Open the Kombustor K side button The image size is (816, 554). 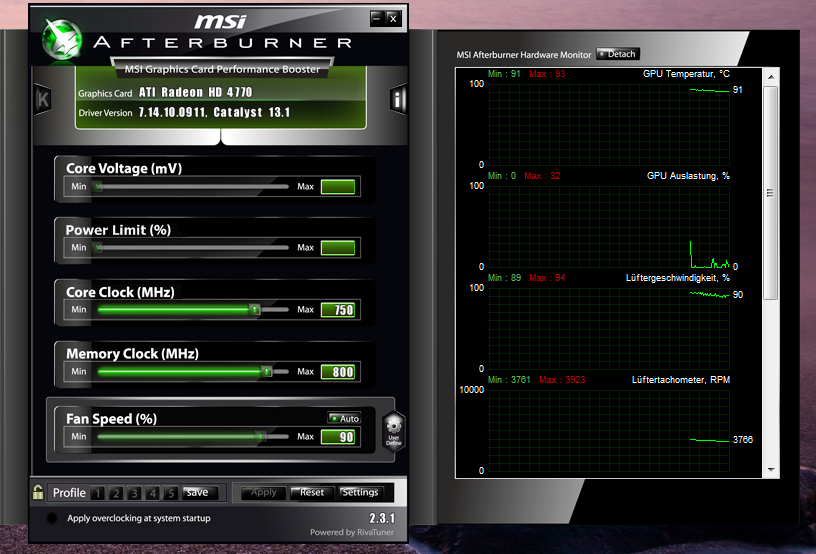[x=43, y=99]
